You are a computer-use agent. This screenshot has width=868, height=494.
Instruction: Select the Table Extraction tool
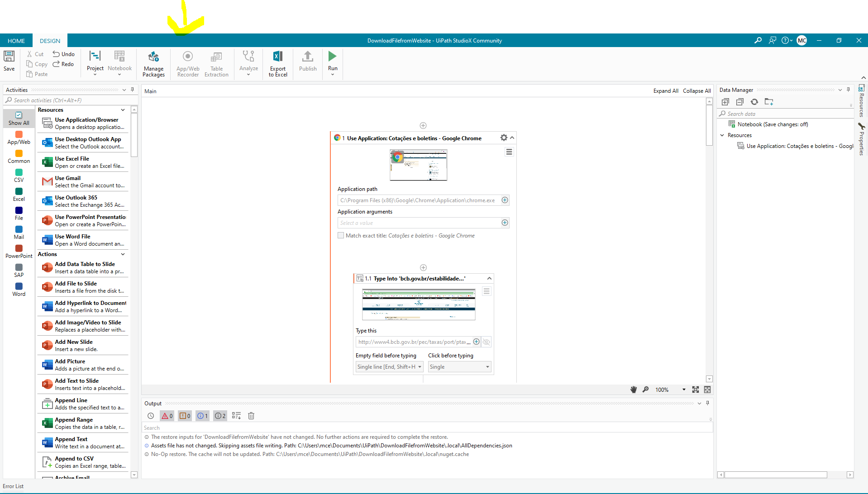click(216, 62)
